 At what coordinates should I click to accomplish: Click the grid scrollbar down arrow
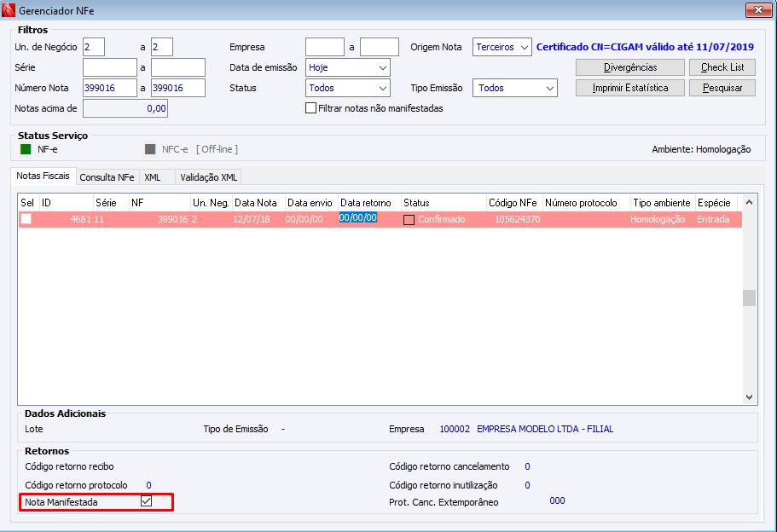point(749,396)
